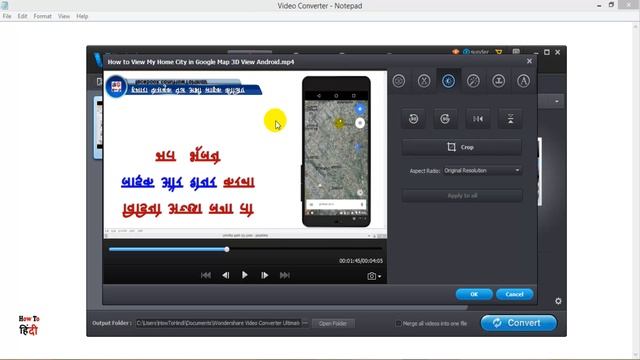Click the video preview area
Image resolution: width=640 pixels, height=360 pixels.
(245, 154)
